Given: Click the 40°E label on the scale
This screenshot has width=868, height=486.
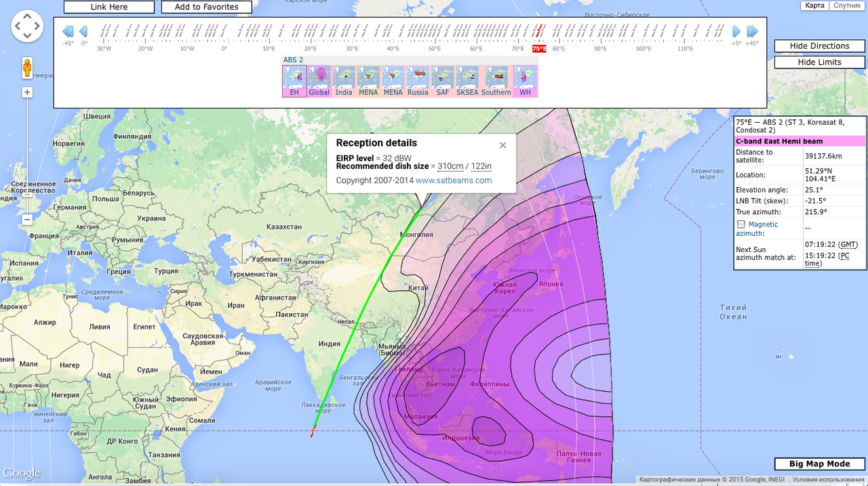Looking at the screenshot, I should click(393, 49).
